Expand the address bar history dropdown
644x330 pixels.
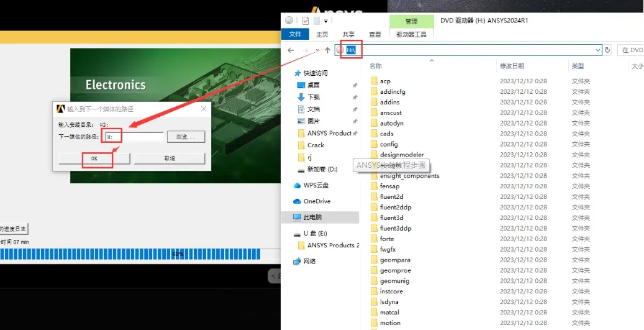point(597,50)
